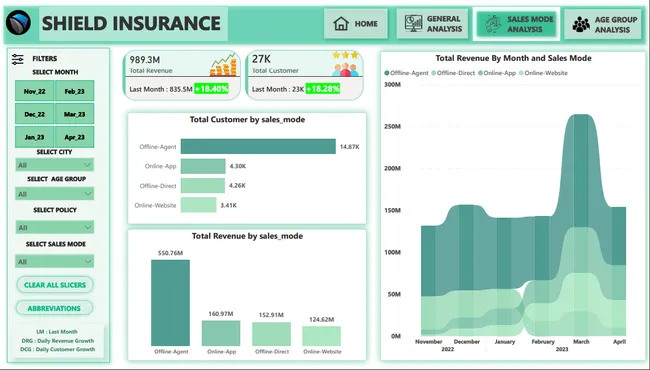
Task: Click the people group icon for Age Group Analysis
Action: coord(581,24)
